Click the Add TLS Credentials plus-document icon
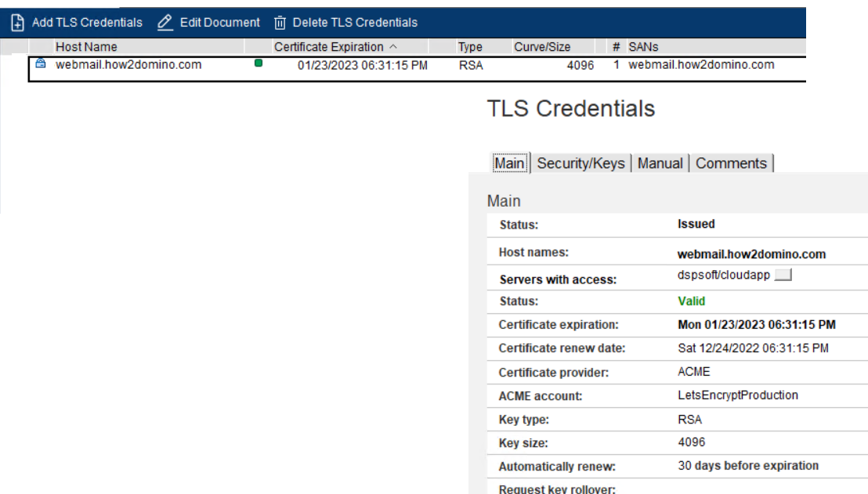 tap(17, 23)
